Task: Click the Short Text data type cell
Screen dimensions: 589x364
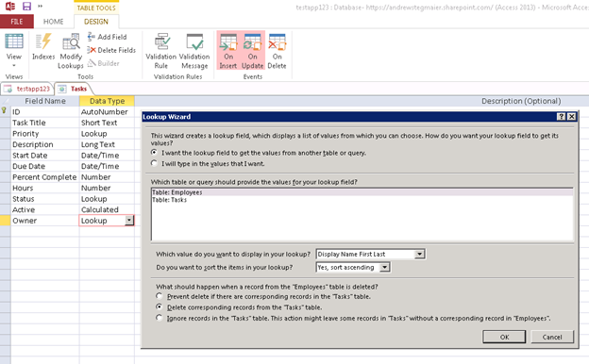Action: tap(107, 123)
